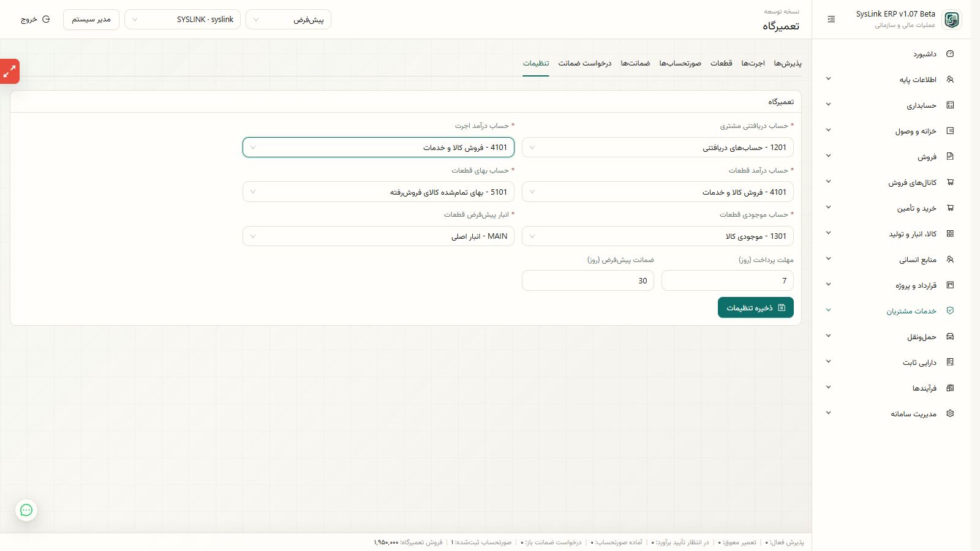Click the ذخیره تنظیمات save button
Viewport: 980px width, 551px height.
(x=756, y=308)
